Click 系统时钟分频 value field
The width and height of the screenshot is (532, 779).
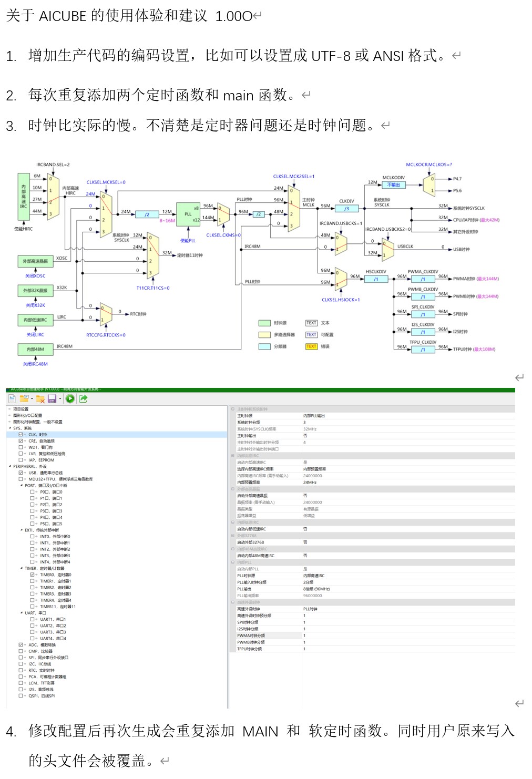408,423
